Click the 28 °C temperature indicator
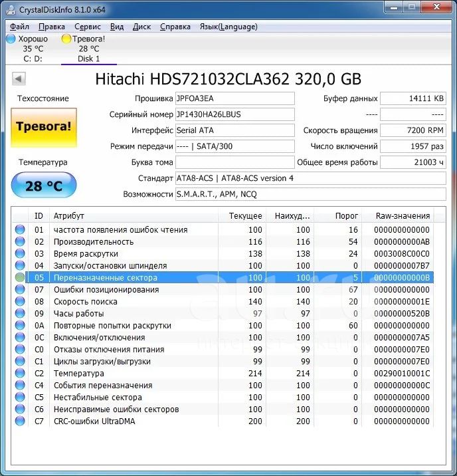 [44, 185]
